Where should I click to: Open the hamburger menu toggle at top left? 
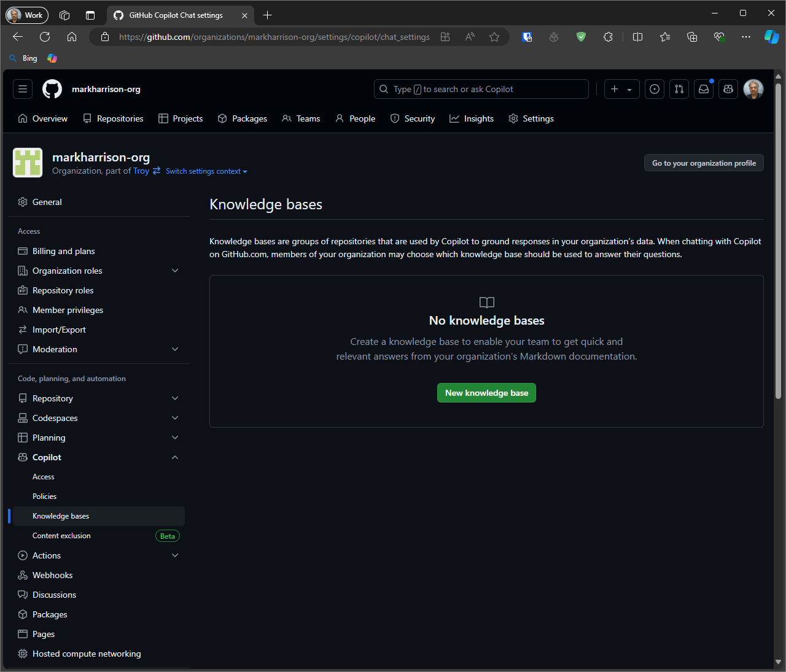22,89
